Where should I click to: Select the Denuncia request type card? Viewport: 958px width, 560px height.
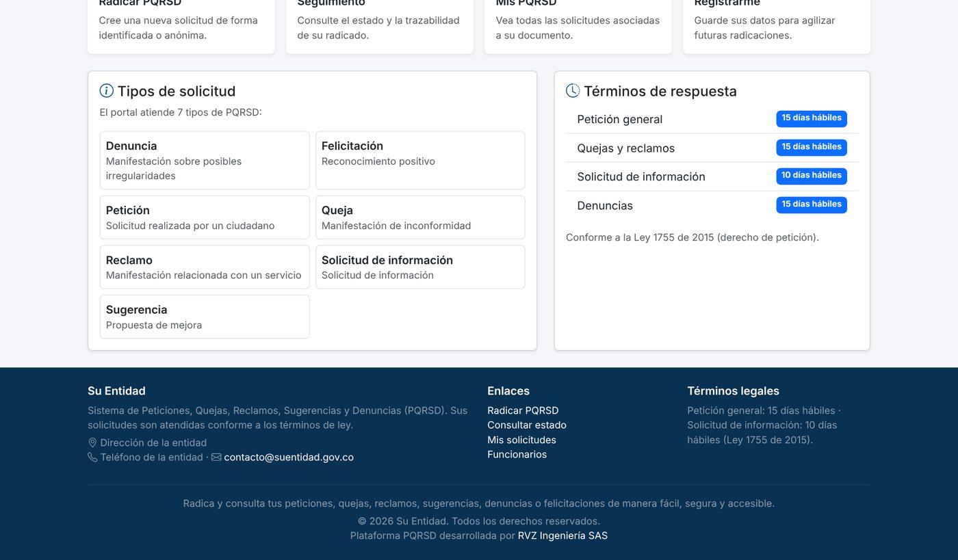[205, 161]
